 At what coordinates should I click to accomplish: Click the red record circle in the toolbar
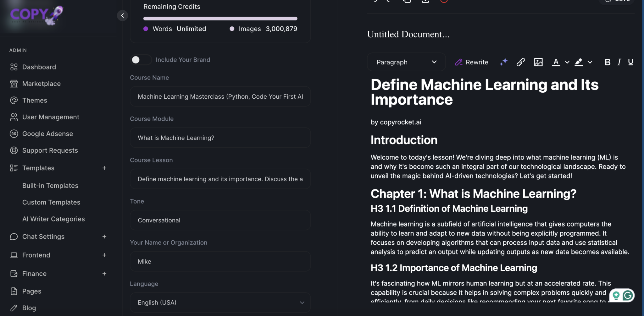444,1
